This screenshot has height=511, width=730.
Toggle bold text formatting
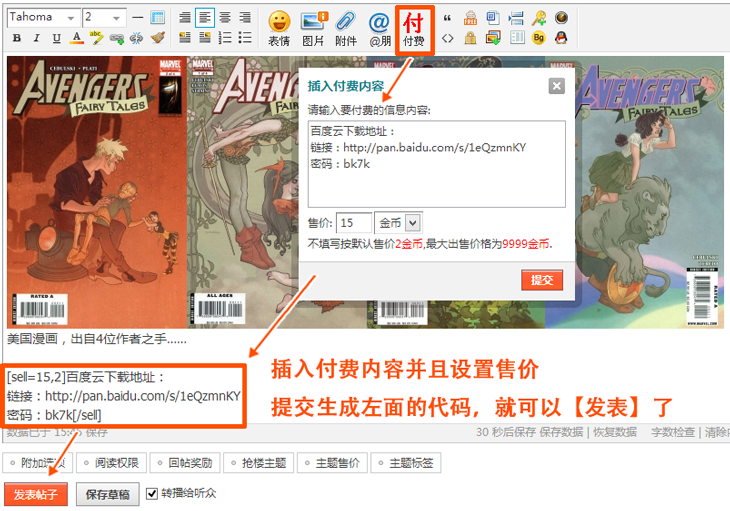tap(17, 38)
